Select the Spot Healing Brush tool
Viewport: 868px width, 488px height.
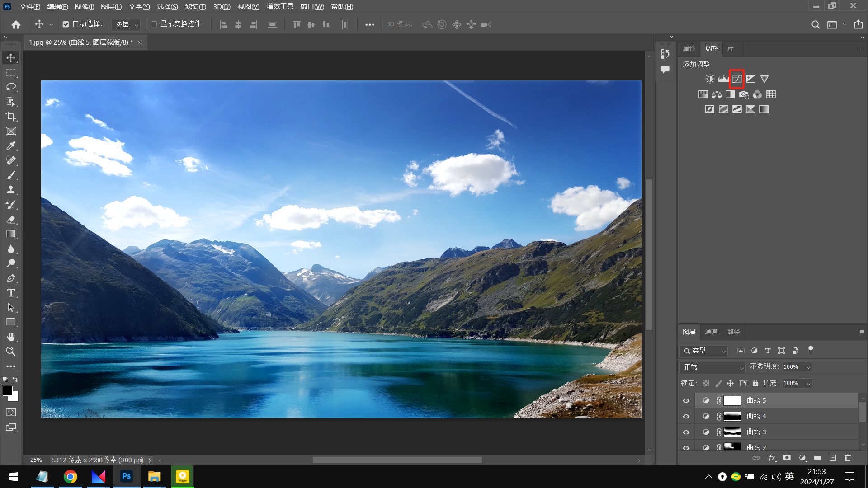(11, 161)
